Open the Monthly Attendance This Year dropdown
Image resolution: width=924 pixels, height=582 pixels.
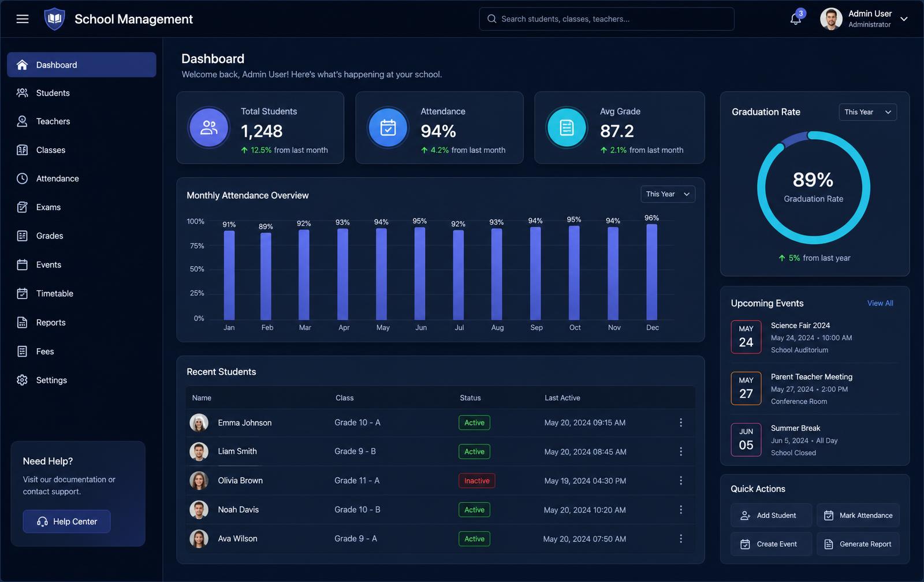click(668, 194)
